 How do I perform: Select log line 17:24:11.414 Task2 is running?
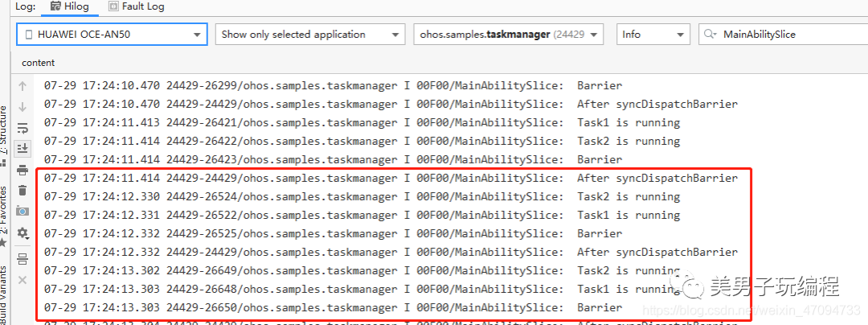coord(362,142)
